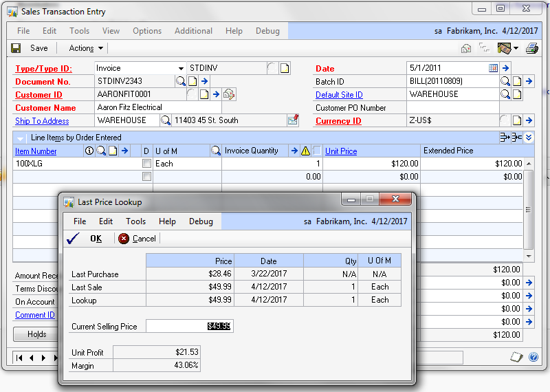The image size is (550, 392).
Task: Expand line items detail double chevron
Action: pyautogui.click(x=529, y=138)
